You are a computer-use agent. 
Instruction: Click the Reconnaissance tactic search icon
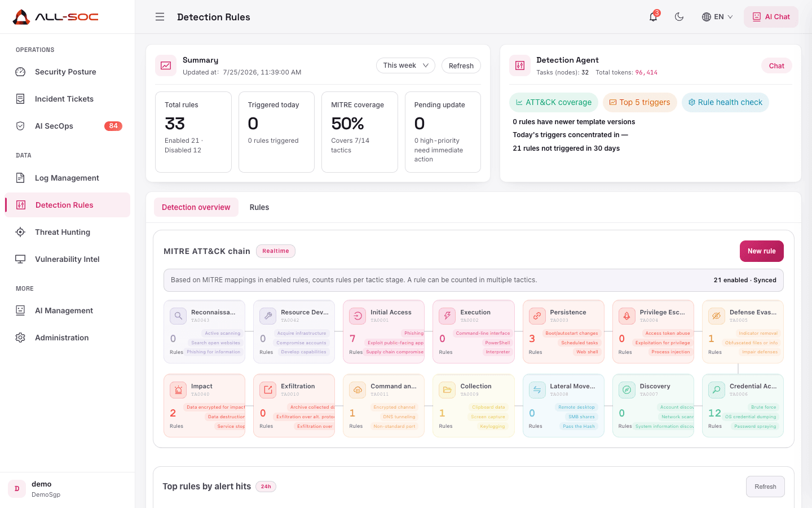(x=178, y=316)
